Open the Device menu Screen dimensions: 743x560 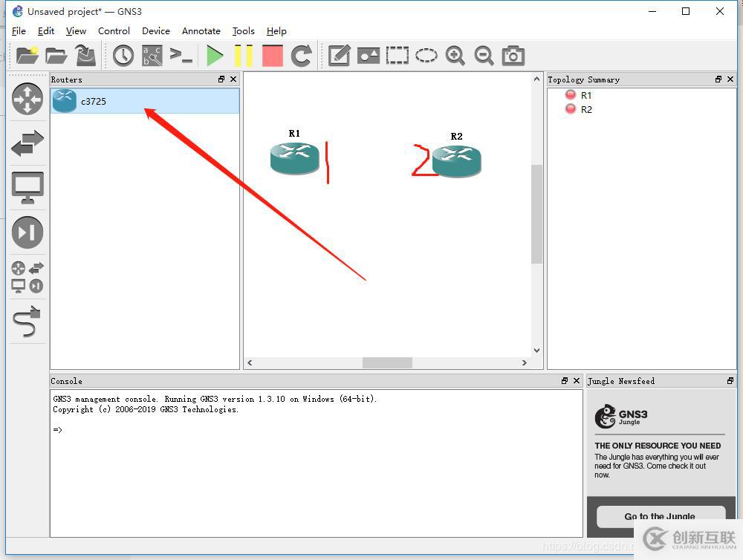coord(156,30)
